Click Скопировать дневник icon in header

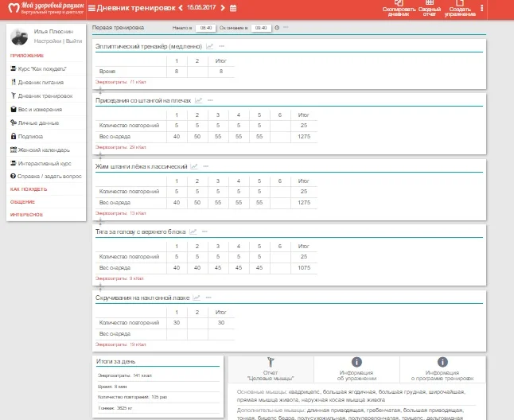398,4
